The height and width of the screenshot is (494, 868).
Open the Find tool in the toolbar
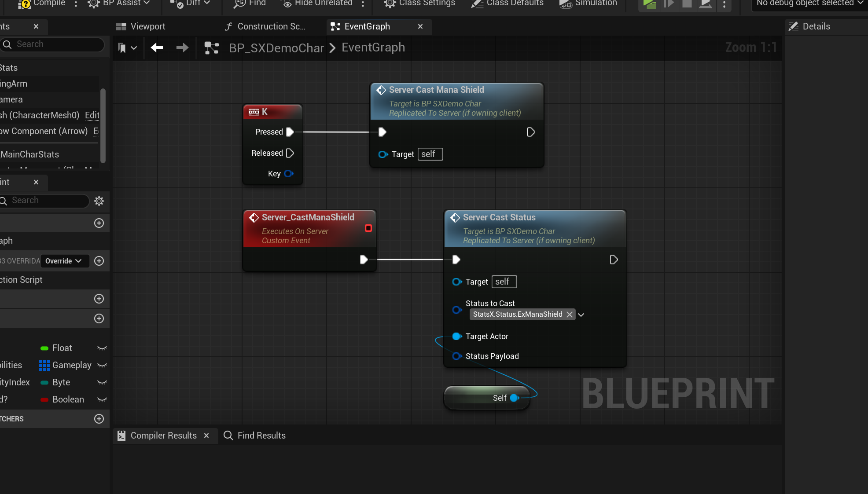[x=249, y=3]
